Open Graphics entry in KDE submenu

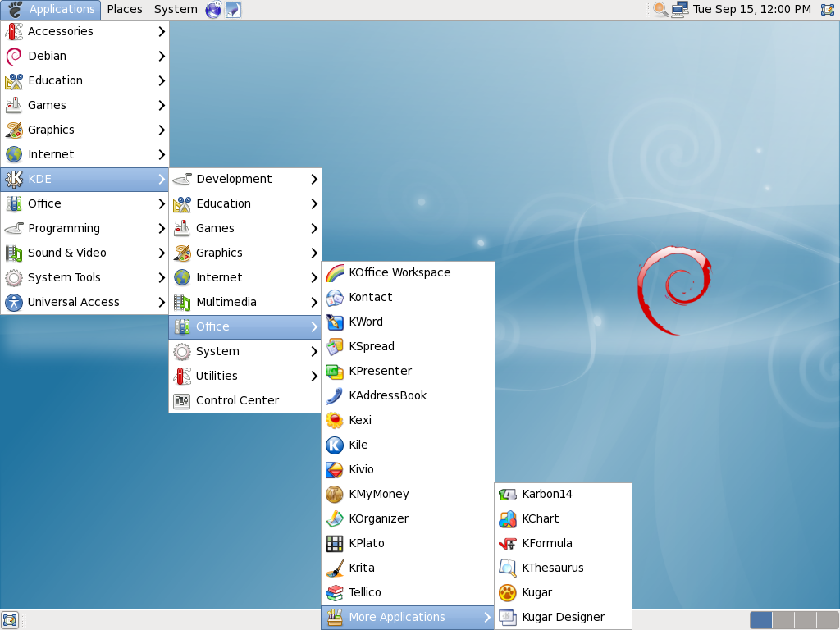point(244,253)
